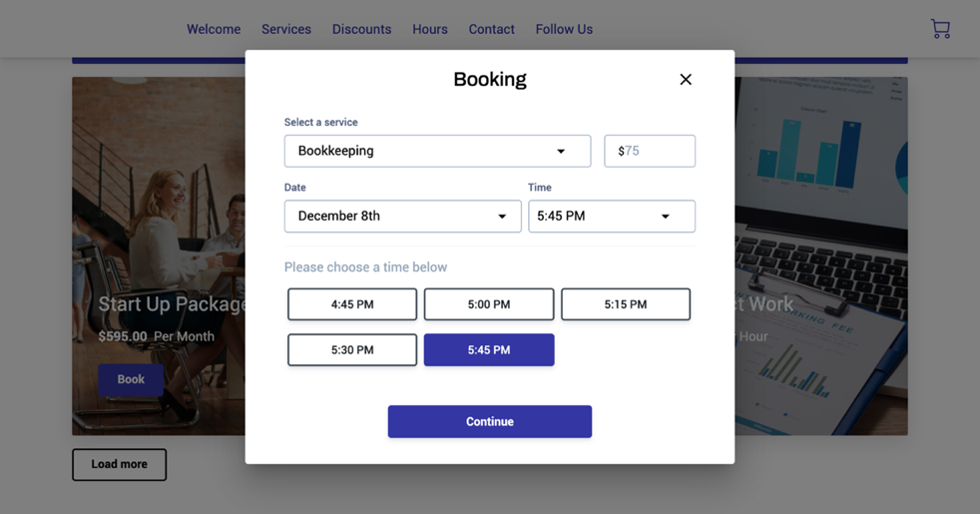Select the 4:45 PM time slot
This screenshot has height=514, width=980.
pos(352,304)
